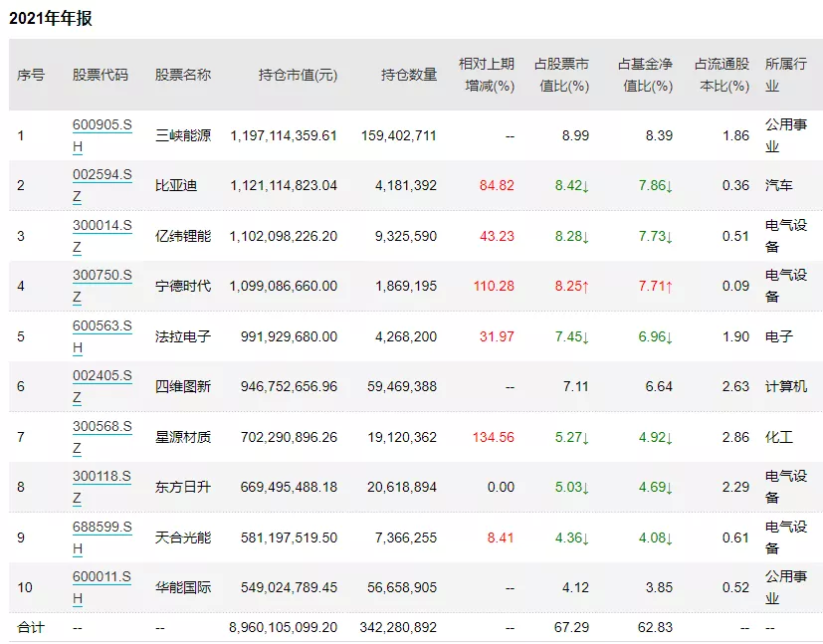Image resolution: width=823 pixels, height=644 pixels.
Task: Open stock code link 600905.SH
Action: pyautogui.click(x=102, y=135)
